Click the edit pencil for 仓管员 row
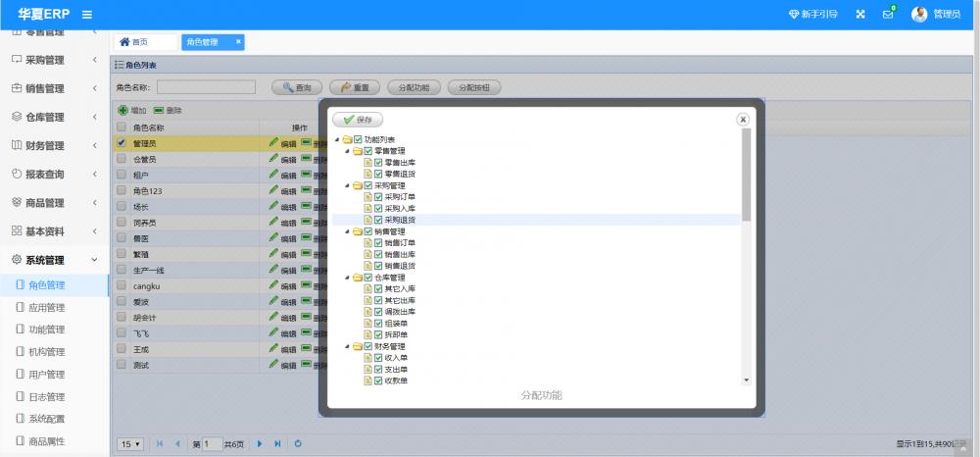This screenshot has width=980, height=457. click(273, 158)
